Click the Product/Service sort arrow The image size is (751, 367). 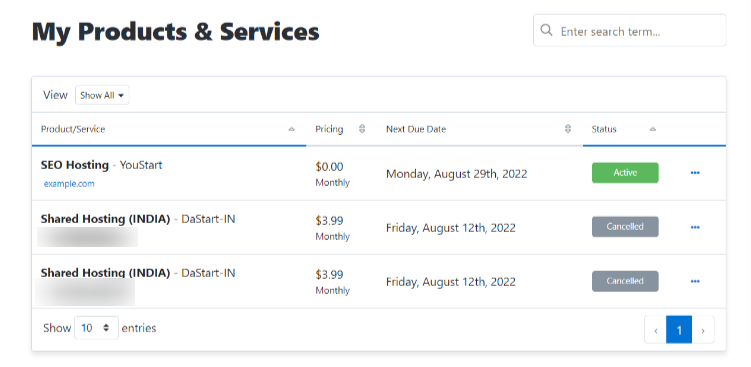click(291, 129)
